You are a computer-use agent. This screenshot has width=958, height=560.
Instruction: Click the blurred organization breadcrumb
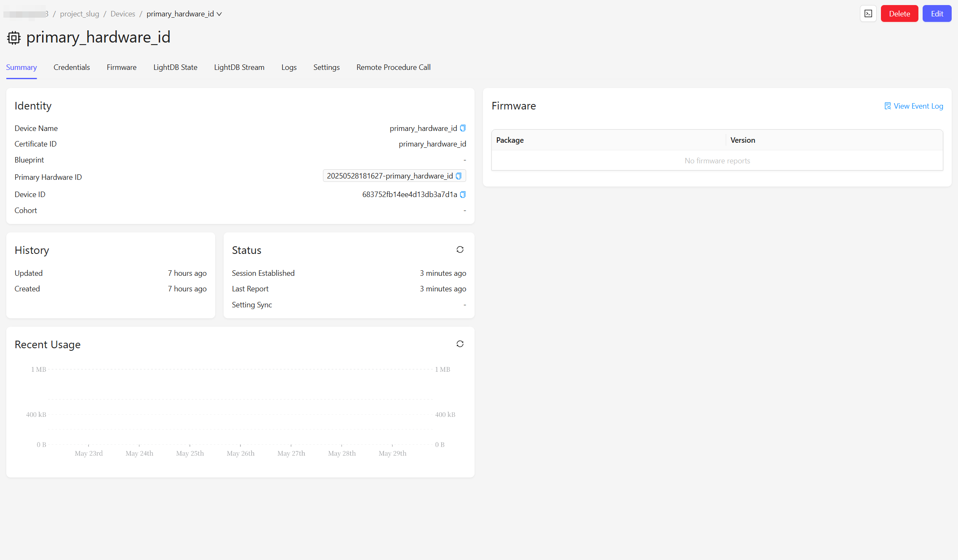pos(26,14)
